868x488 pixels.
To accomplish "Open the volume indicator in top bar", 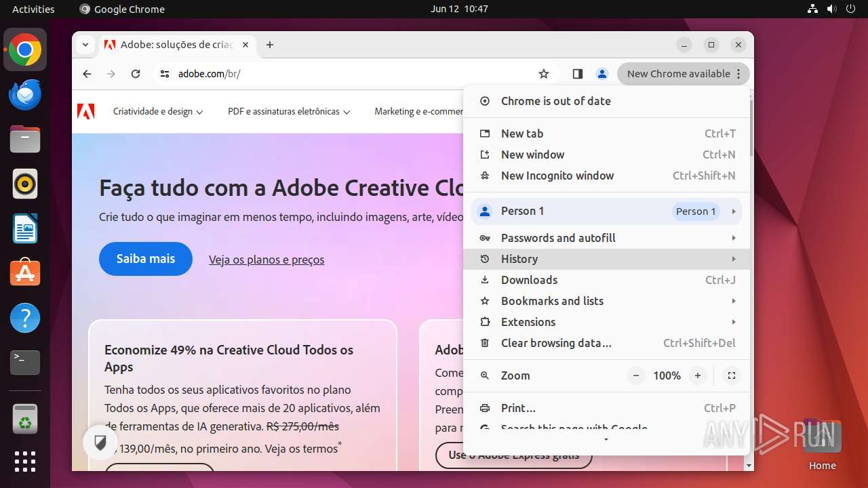I will (831, 9).
